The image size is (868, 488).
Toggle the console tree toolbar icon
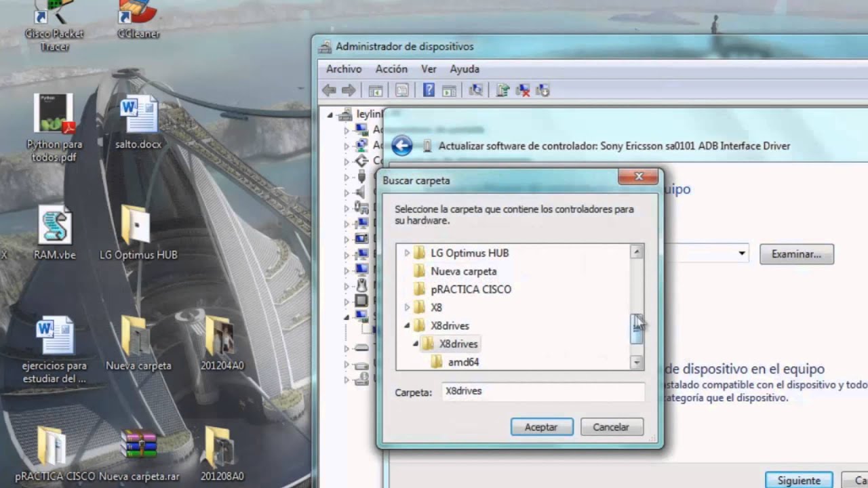(375, 90)
